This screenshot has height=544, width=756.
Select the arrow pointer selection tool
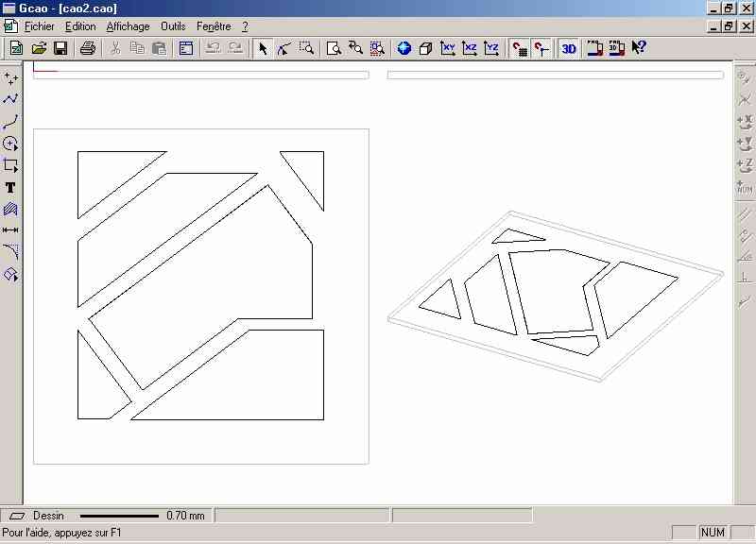point(264,48)
